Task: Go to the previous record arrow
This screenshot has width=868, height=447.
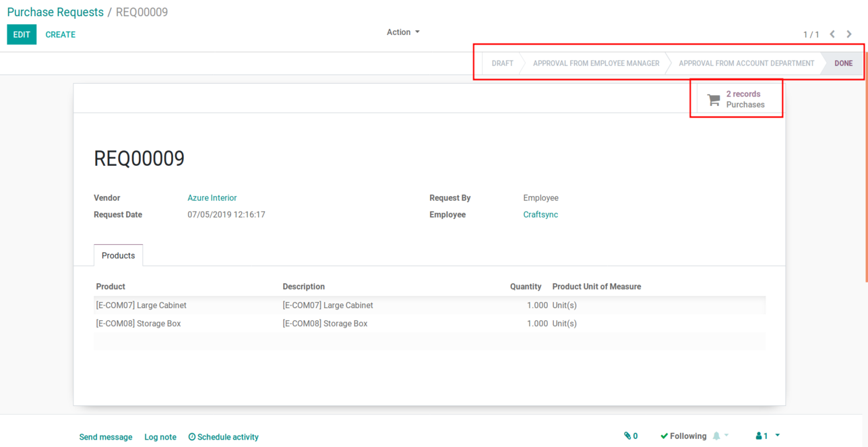Action: pos(832,34)
